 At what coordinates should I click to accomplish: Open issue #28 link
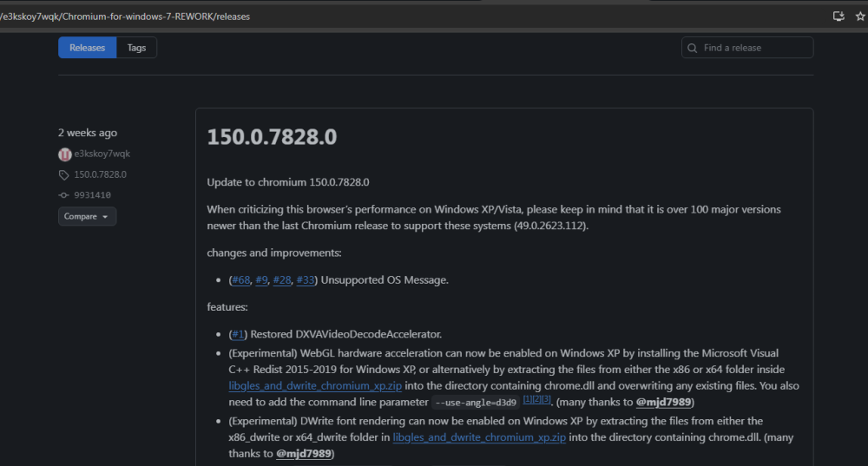point(282,280)
